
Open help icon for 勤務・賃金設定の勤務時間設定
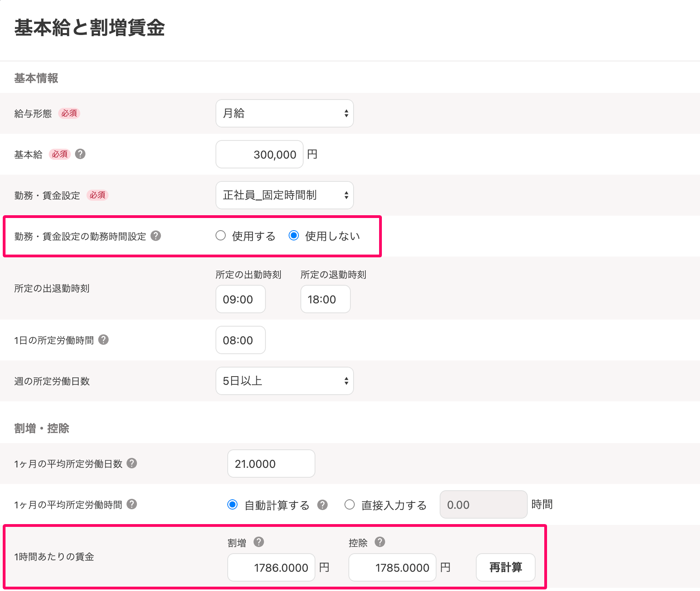(156, 236)
